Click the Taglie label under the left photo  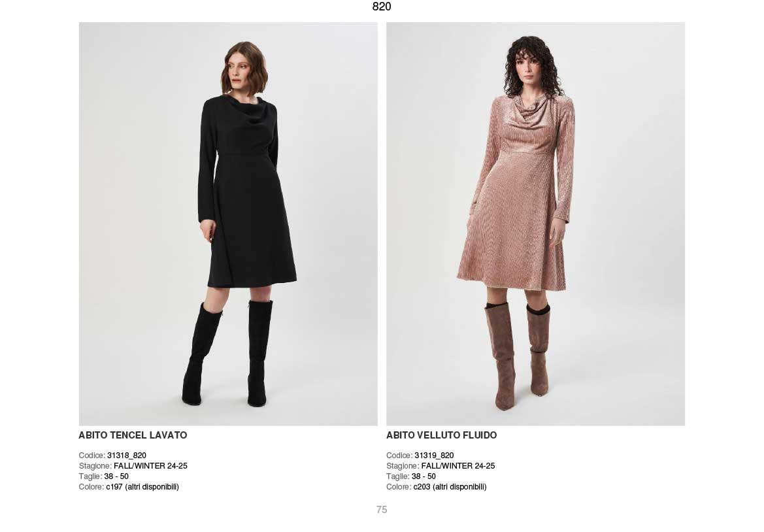pos(91,476)
